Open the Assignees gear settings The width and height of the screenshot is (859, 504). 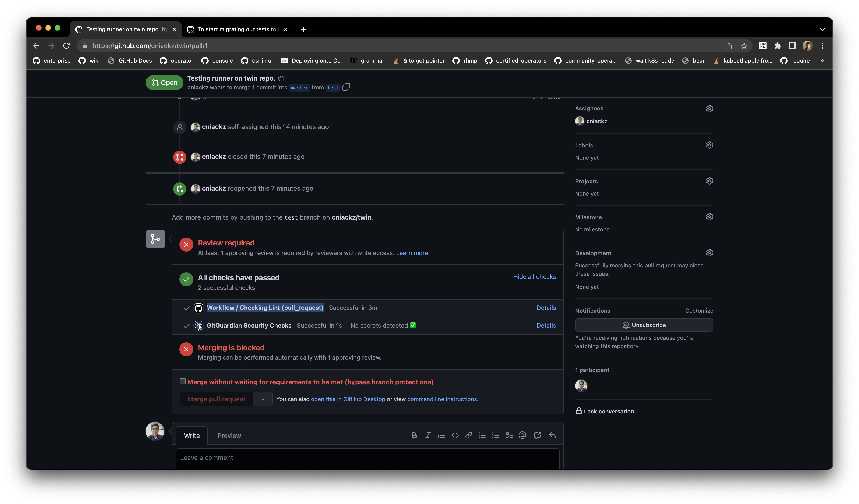(709, 109)
